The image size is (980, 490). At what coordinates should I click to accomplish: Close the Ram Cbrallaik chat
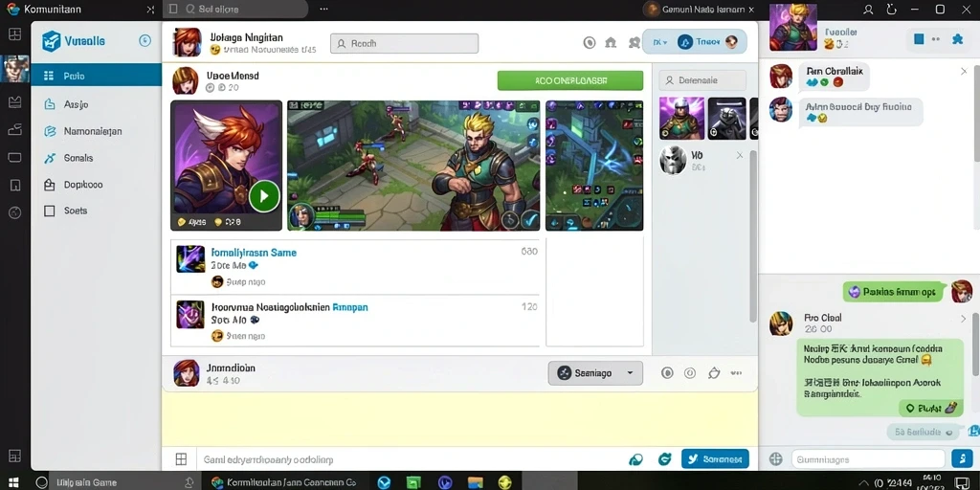coord(964,71)
